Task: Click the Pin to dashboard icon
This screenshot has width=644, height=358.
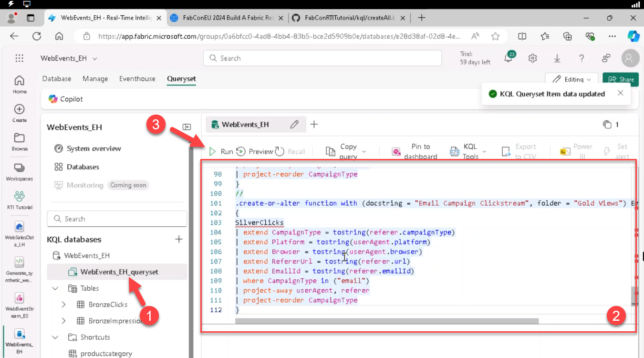Action: tap(396, 152)
